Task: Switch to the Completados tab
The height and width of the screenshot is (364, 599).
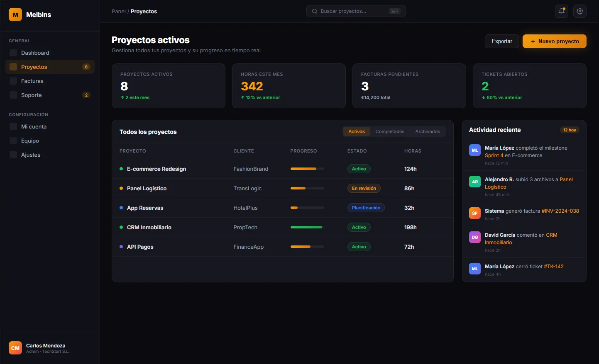Action: coord(389,131)
